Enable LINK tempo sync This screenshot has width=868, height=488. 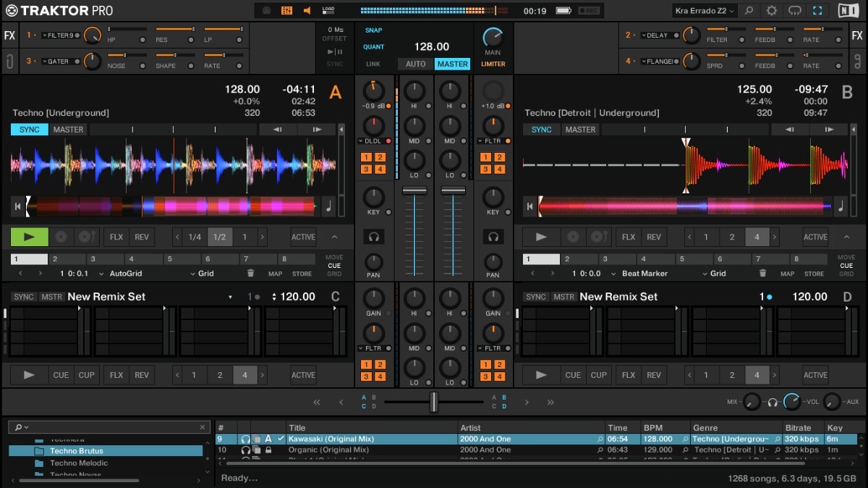(x=373, y=64)
